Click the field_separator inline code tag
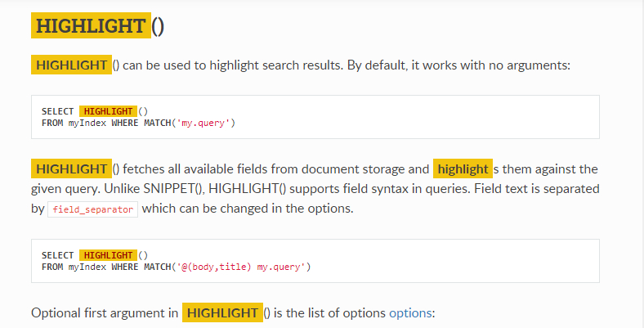The height and width of the screenshot is (328, 644). 93,209
